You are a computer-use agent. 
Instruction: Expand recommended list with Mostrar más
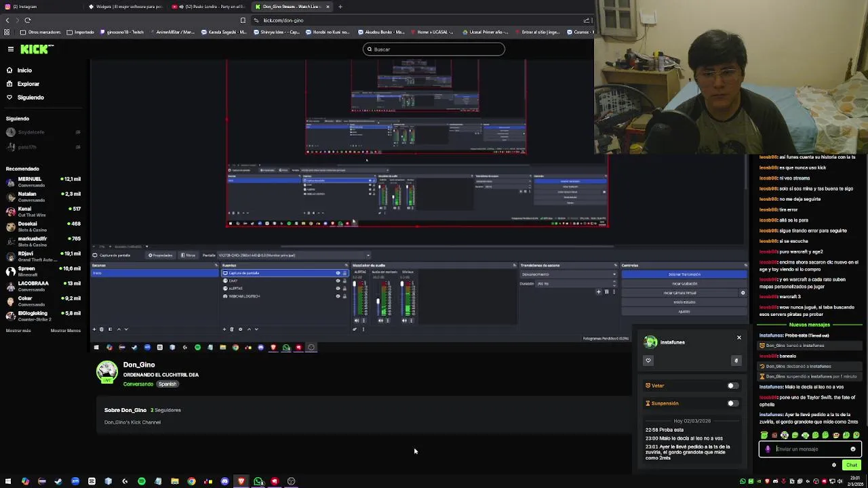pyautogui.click(x=18, y=330)
